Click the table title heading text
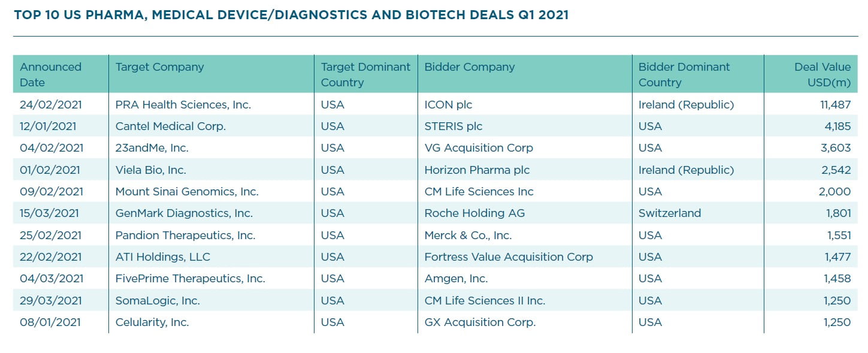868x353 pixels. (x=291, y=15)
